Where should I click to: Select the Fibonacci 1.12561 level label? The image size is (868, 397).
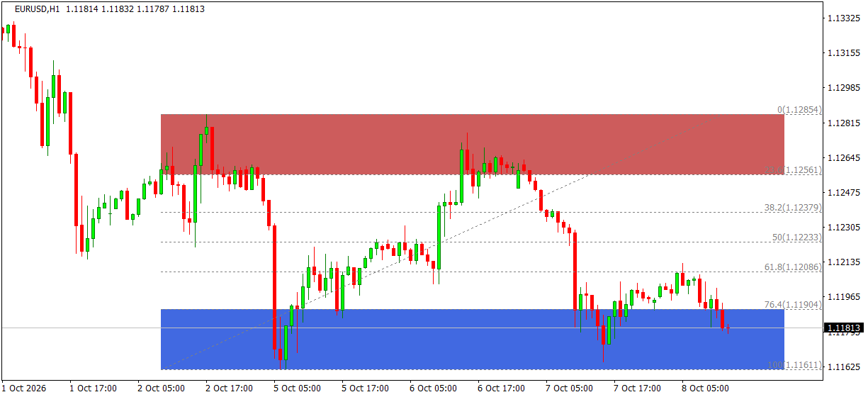[793, 170]
